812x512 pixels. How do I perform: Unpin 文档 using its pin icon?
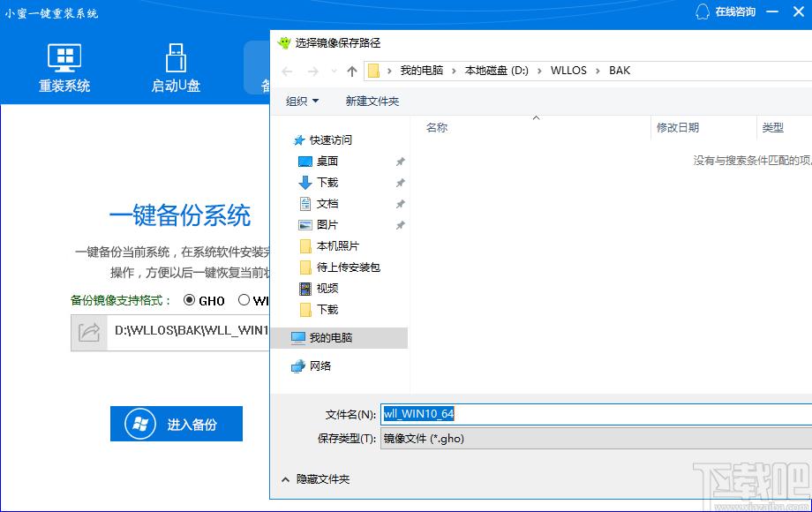[x=401, y=205]
